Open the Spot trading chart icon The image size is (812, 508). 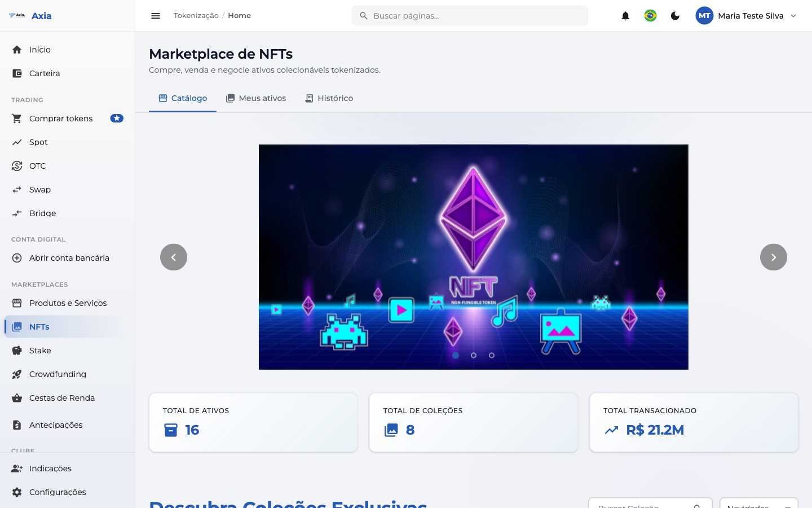[x=17, y=142]
